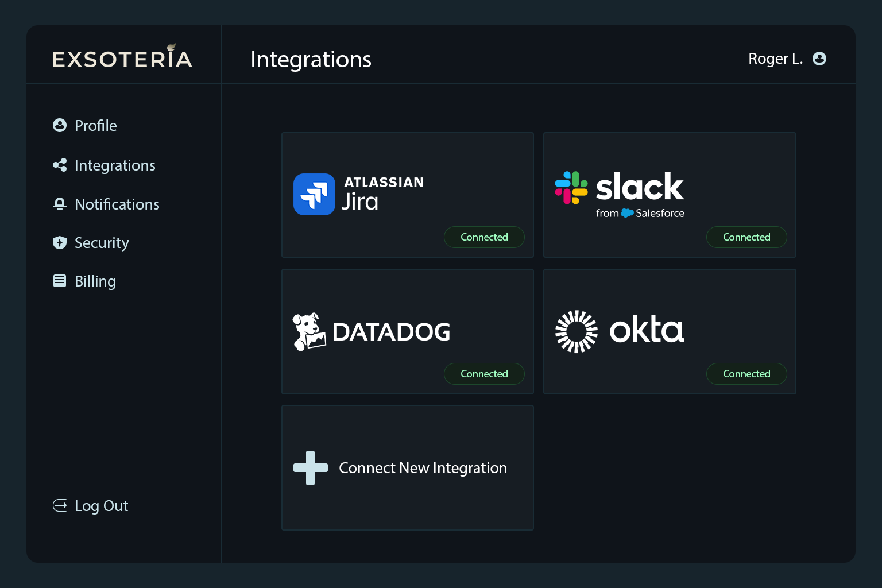
Task: Click Connect New Integration label
Action: pos(423,468)
